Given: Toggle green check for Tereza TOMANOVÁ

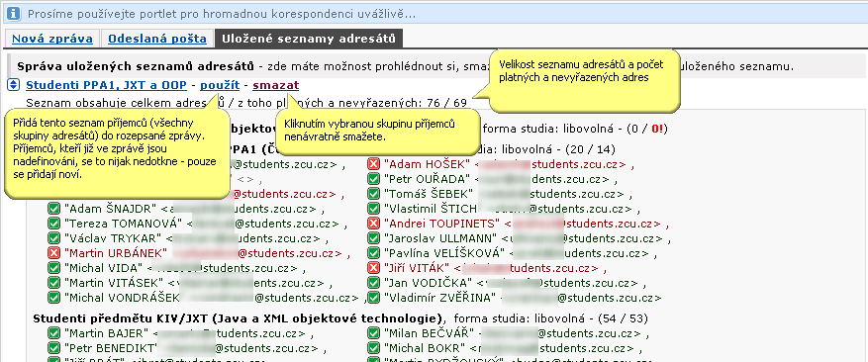Looking at the screenshot, I should point(53,224).
